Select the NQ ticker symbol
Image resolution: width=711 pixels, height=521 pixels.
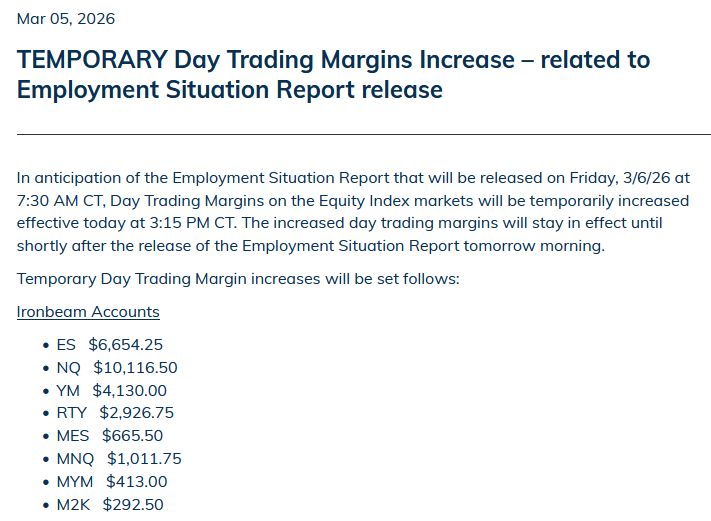[68, 368]
